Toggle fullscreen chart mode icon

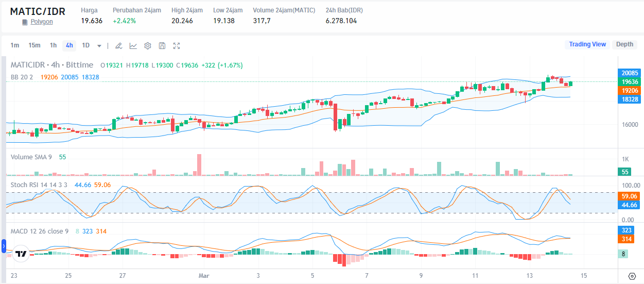(177, 45)
